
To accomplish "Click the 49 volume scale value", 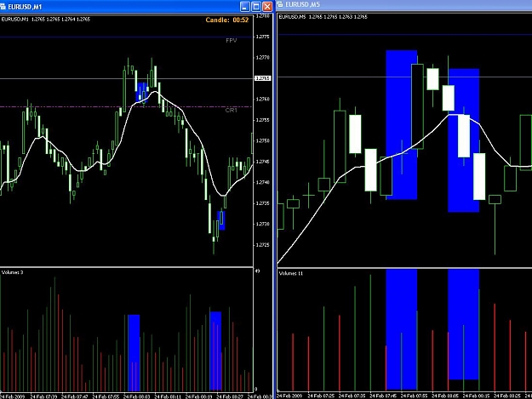I will tap(257, 271).
